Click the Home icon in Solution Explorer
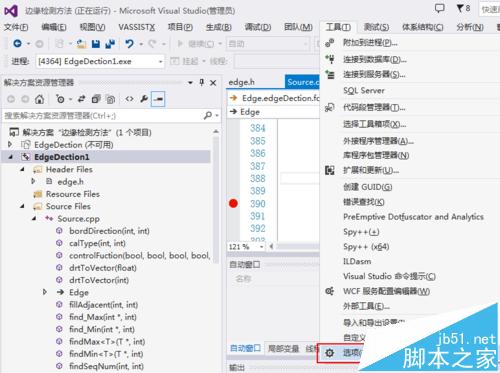This screenshot has height=373, width=500. 39,99
